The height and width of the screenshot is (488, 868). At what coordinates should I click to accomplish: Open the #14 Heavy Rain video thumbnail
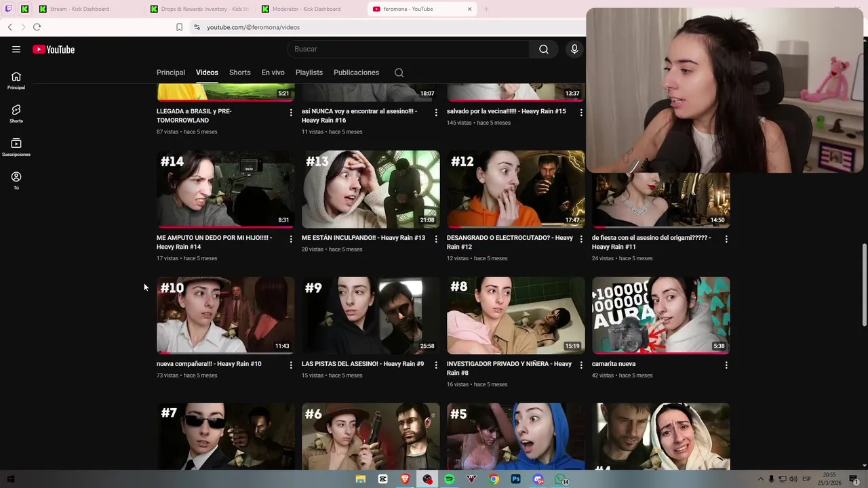tap(226, 189)
